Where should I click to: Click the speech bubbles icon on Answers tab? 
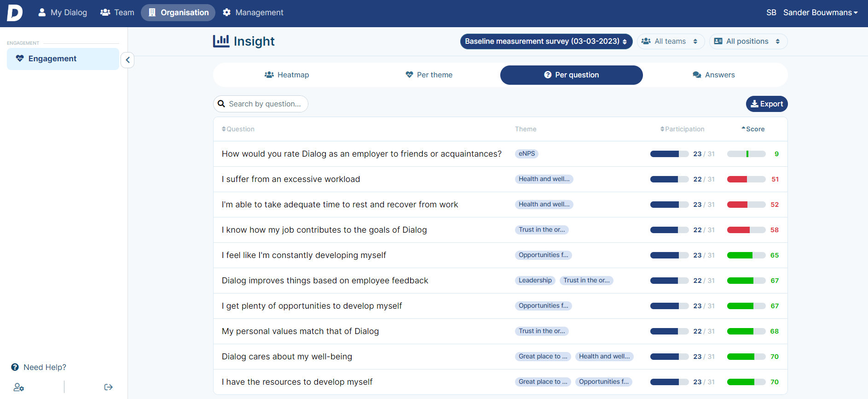tap(697, 75)
